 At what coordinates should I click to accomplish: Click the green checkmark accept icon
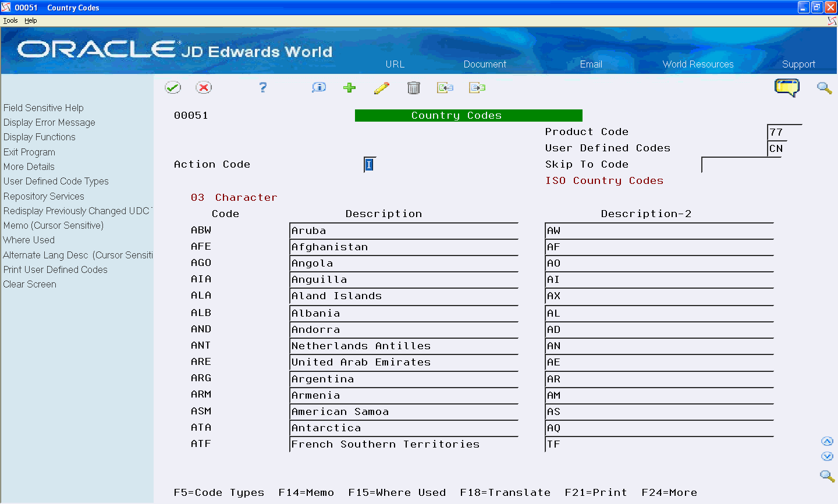click(x=173, y=87)
